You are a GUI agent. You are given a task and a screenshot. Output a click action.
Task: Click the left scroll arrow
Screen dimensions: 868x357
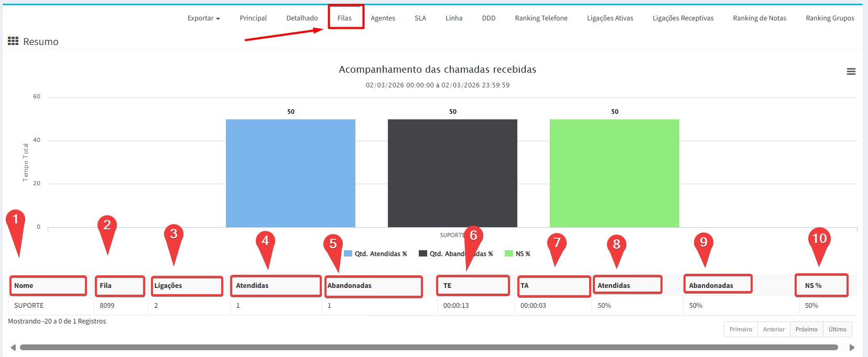tap(13, 348)
